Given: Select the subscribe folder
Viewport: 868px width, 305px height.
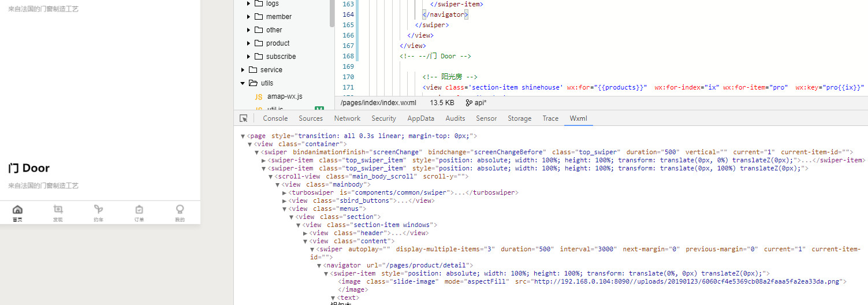Looking at the screenshot, I should pyautogui.click(x=281, y=57).
